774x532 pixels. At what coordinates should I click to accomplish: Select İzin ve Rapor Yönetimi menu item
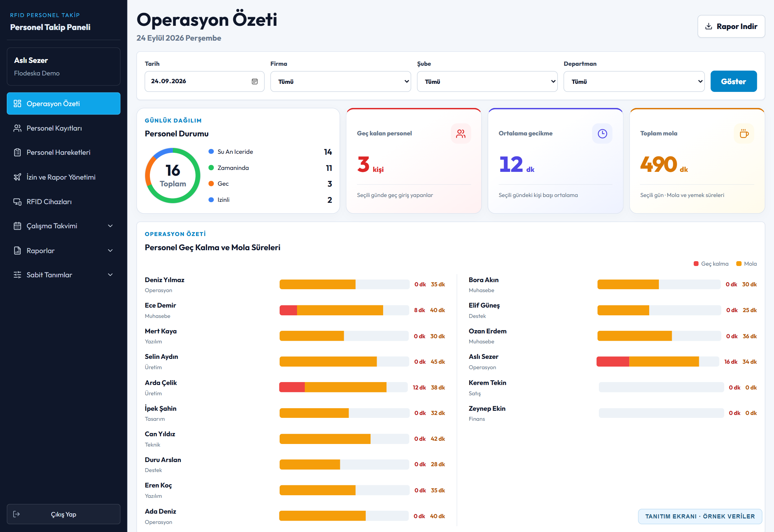tap(63, 177)
